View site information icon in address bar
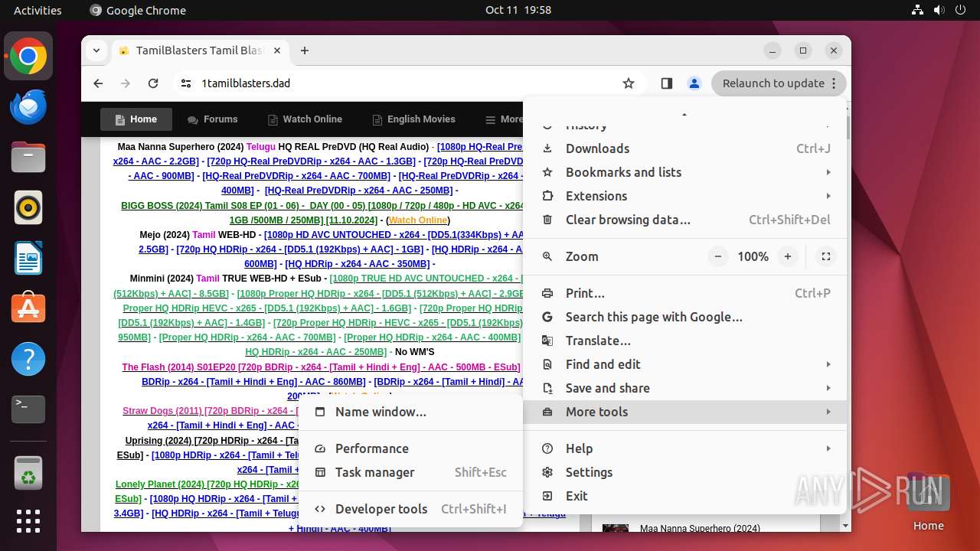The height and width of the screenshot is (551, 980). [x=186, y=83]
